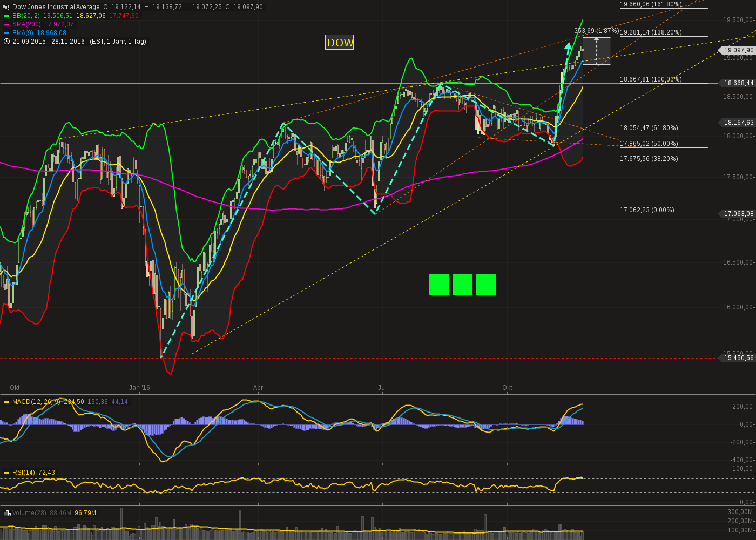Click the high price value H: 19.138,72
756x540 pixels.
[x=163, y=7]
